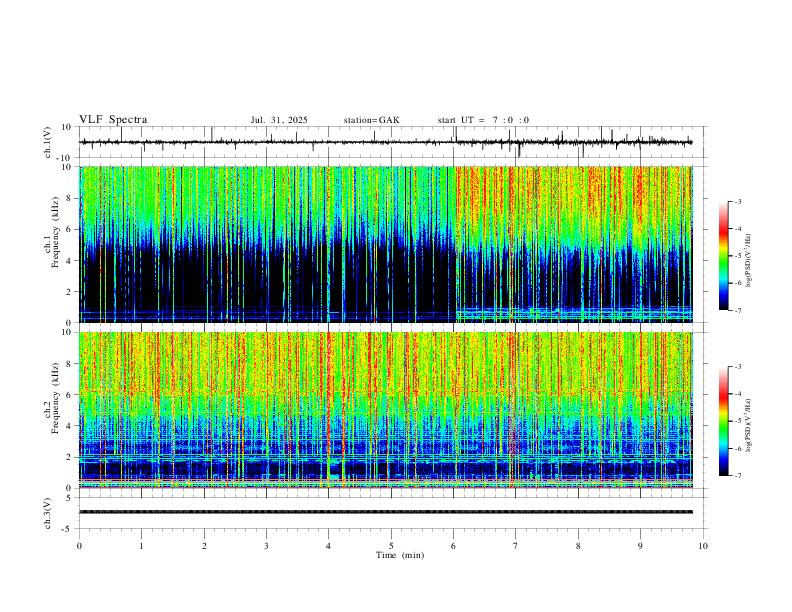792x612 pixels.
Task: Click the ch.3 flat black trace
Action: click(x=386, y=512)
